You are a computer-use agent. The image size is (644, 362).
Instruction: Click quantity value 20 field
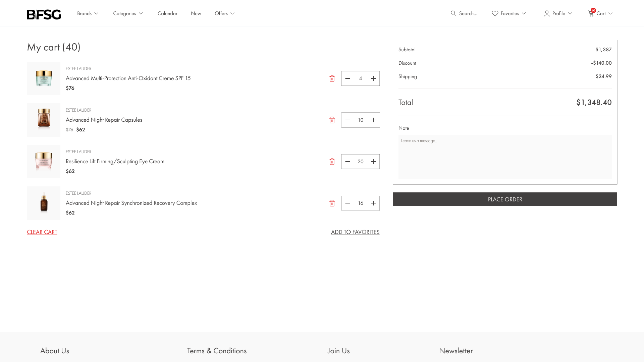coord(361,162)
